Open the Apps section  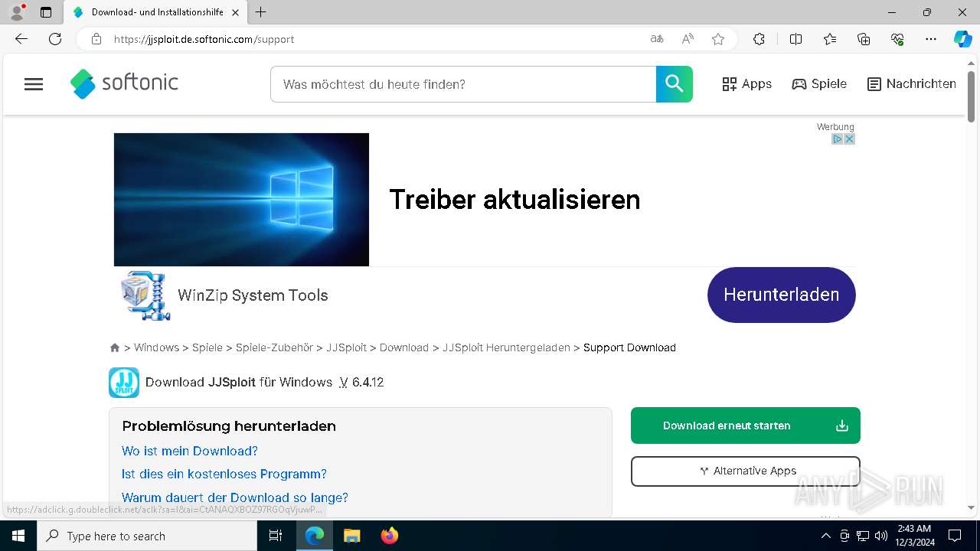(x=747, y=84)
